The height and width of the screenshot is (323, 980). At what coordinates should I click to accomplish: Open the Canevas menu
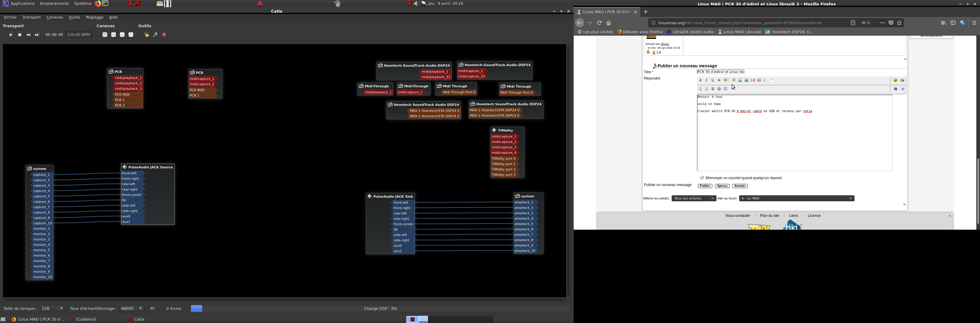pyautogui.click(x=55, y=18)
